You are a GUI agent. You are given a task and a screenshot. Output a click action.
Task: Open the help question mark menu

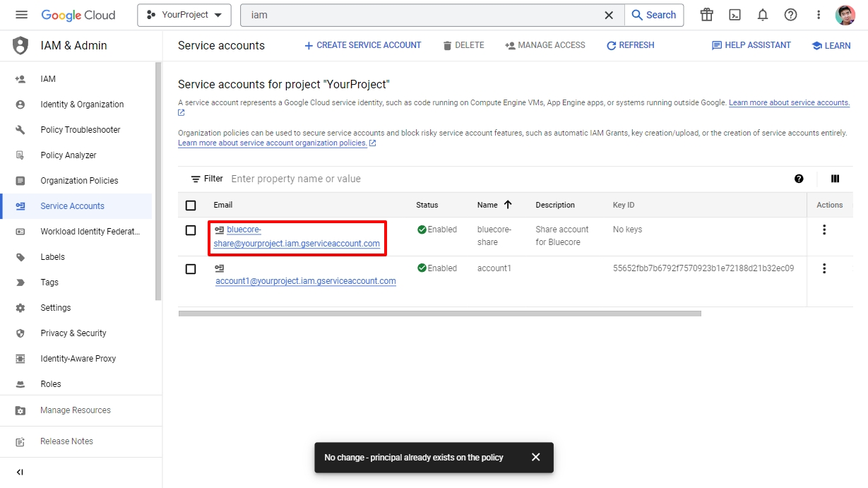(790, 15)
